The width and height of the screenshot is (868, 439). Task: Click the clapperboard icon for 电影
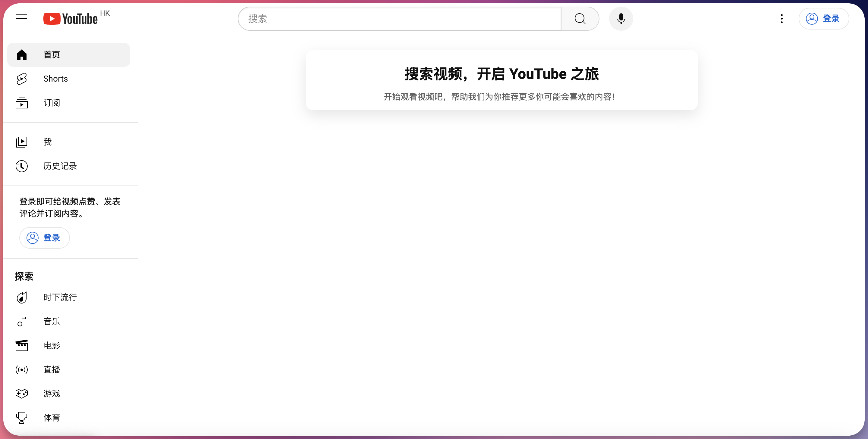tap(22, 346)
